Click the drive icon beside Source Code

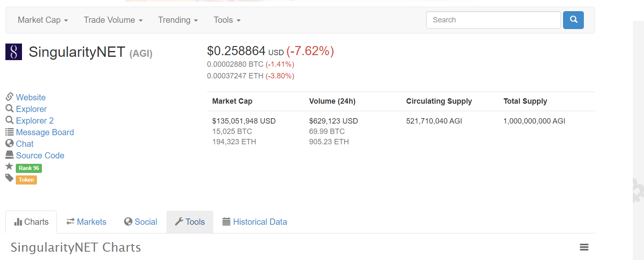tap(10, 155)
